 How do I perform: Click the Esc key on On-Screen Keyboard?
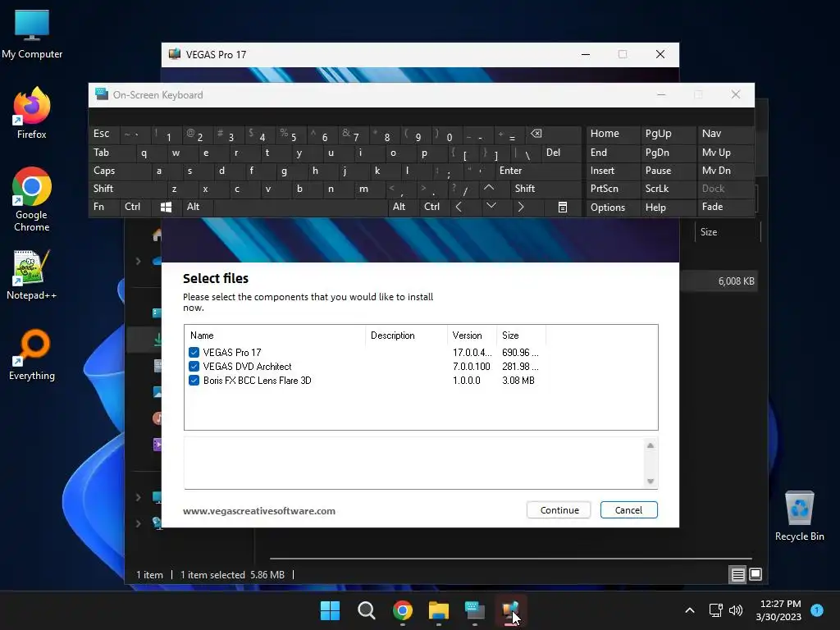[x=104, y=134]
